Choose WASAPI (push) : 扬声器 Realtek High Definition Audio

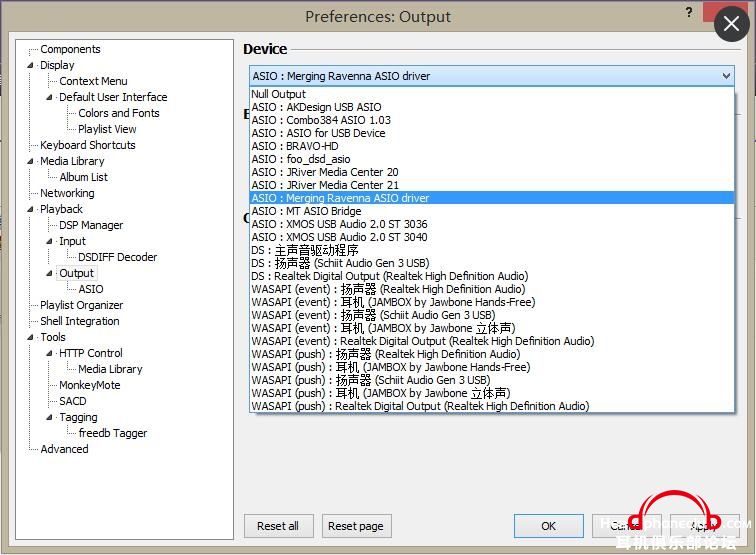pyautogui.click(x=492, y=354)
